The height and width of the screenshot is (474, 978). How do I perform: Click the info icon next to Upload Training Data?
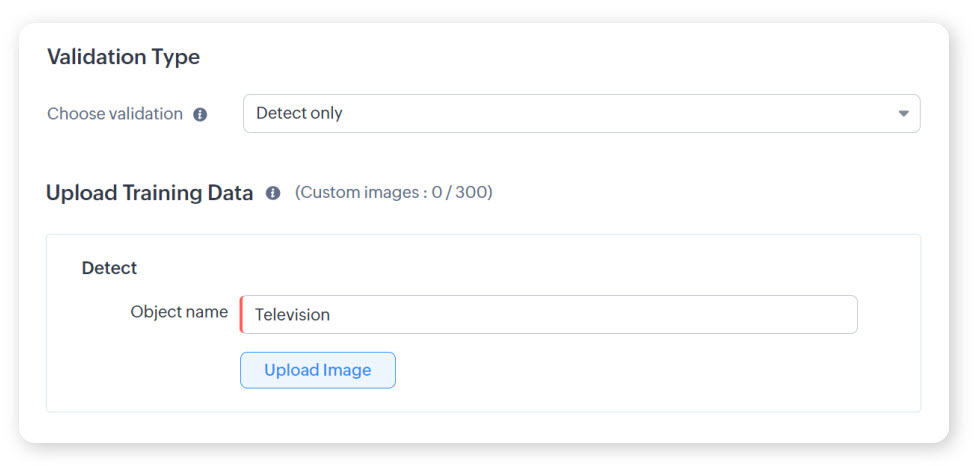pyautogui.click(x=273, y=193)
